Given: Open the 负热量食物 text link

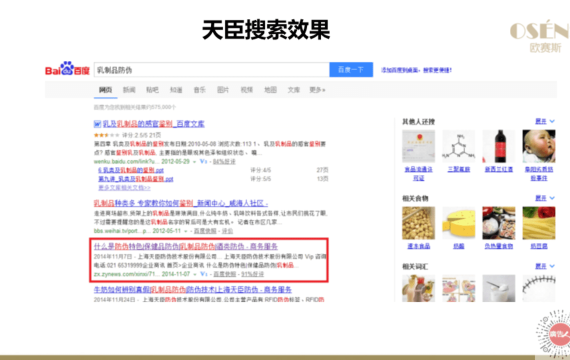Looking at the screenshot, I should click(499, 246).
